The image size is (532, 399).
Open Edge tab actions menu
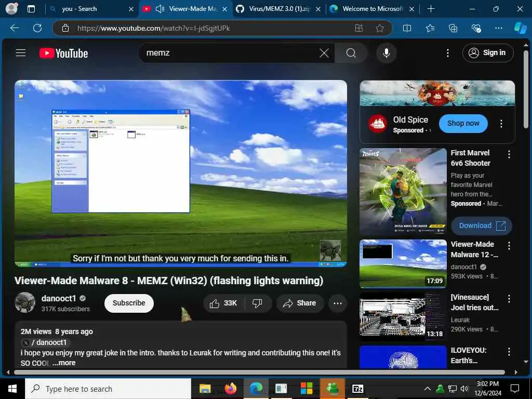point(31,9)
